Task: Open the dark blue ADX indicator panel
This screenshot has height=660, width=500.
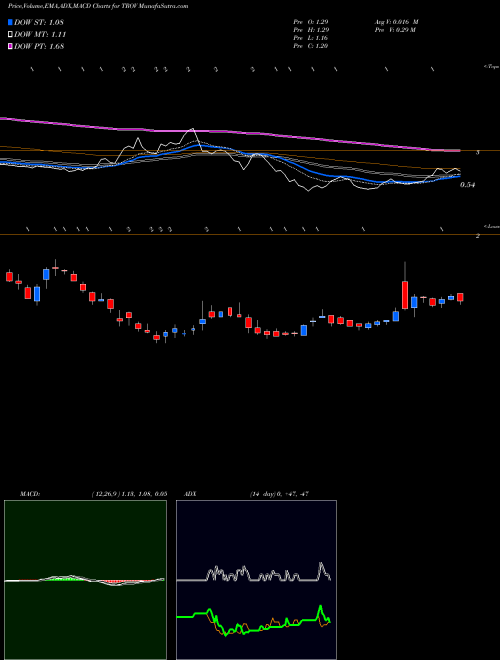Action: (x=256, y=580)
